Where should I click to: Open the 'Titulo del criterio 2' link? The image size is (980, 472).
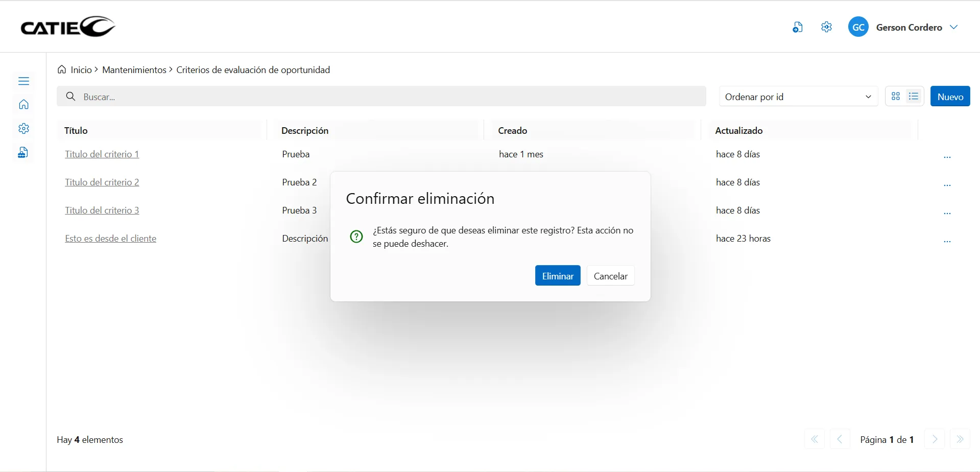[x=102, y=182]
